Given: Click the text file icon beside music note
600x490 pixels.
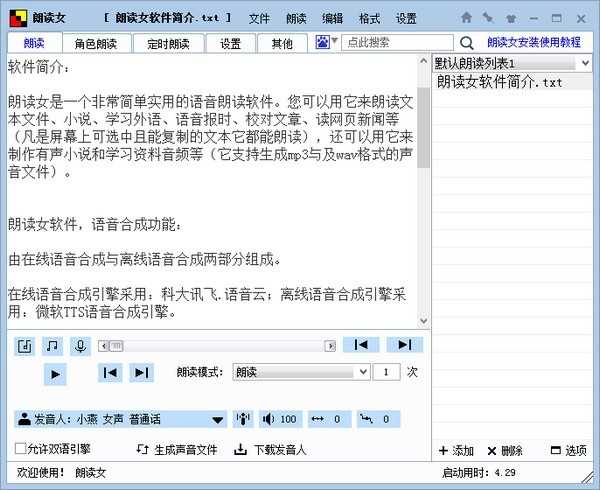Looking at the screenshot, I should coord(26,345).
